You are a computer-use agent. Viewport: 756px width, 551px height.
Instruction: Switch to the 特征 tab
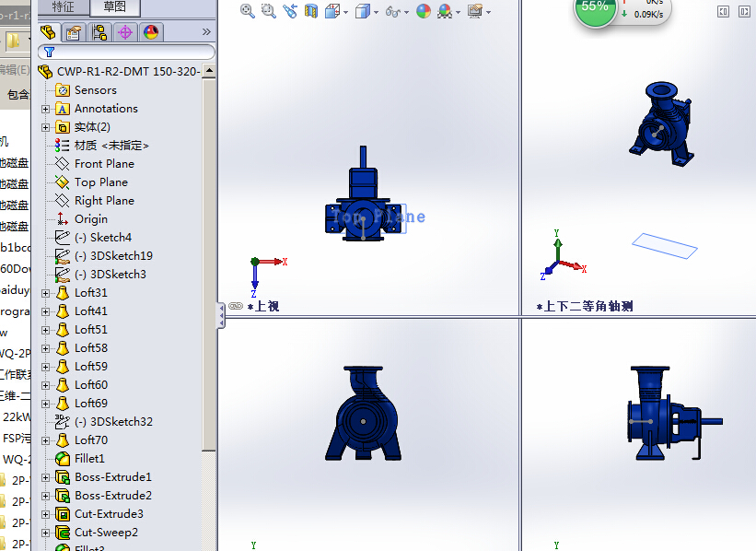point(64,6)
